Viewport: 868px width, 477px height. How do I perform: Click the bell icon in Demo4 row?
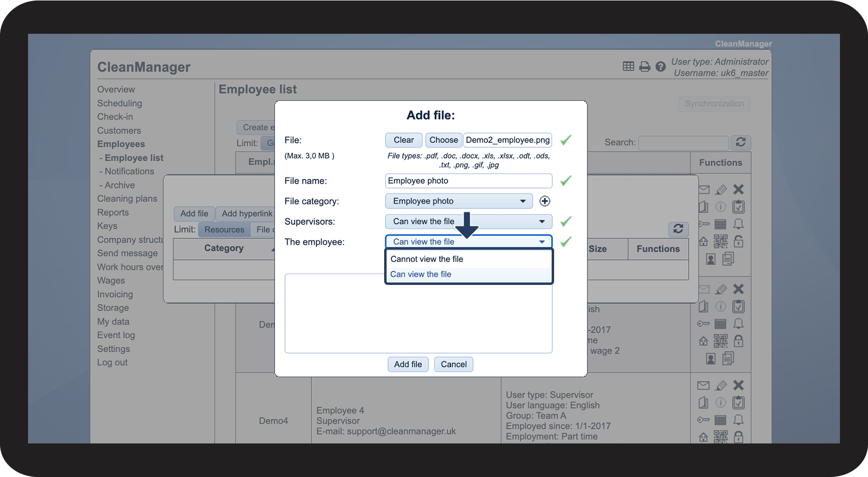coord(738,420)
